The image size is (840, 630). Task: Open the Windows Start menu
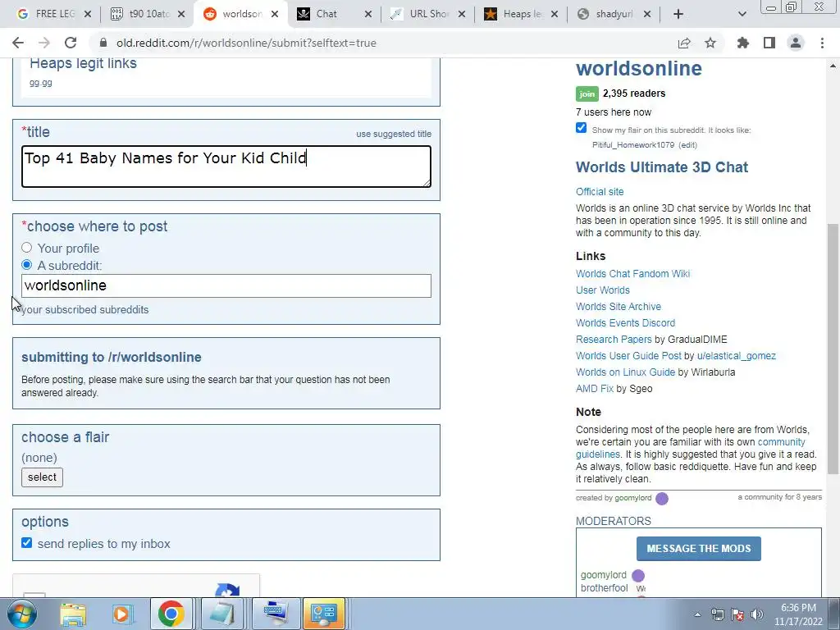[21, 614]
